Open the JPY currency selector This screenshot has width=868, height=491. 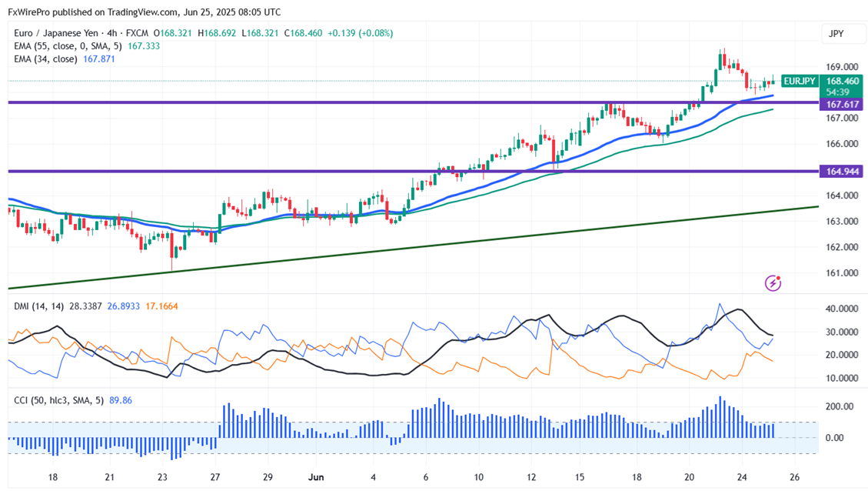836,34
